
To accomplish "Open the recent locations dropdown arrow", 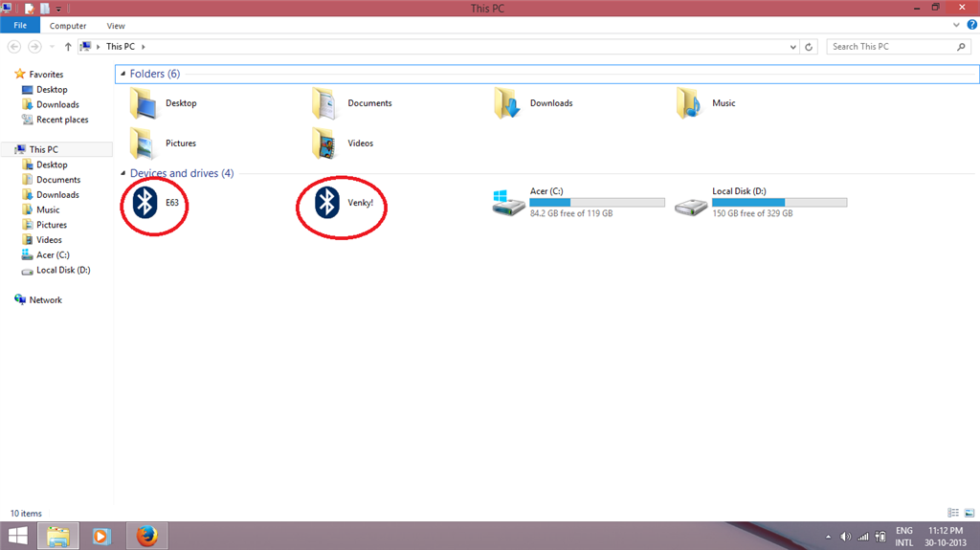I will click(x=52, y=46).
